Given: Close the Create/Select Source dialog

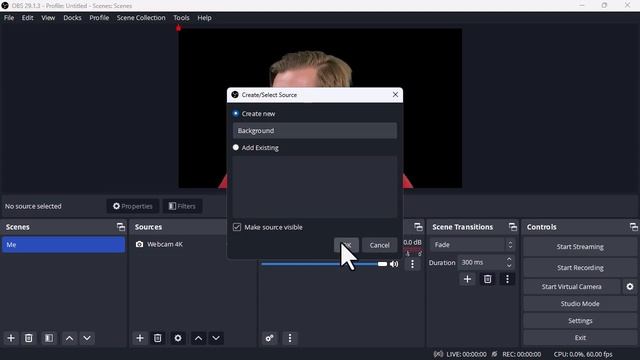Looking at the screenshot, I should point(395,94).
